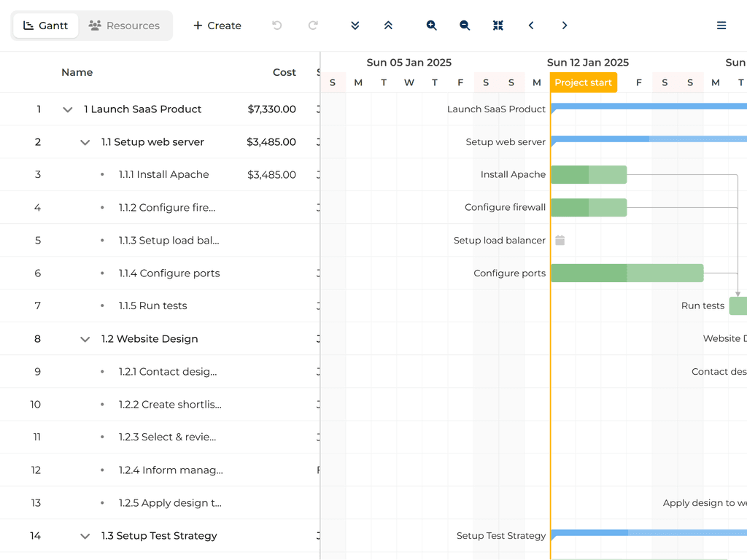Image resolution: width=747 pixels, height=560 pixels.
Task: Click the Project start marker label
Action: pos(584,82)
